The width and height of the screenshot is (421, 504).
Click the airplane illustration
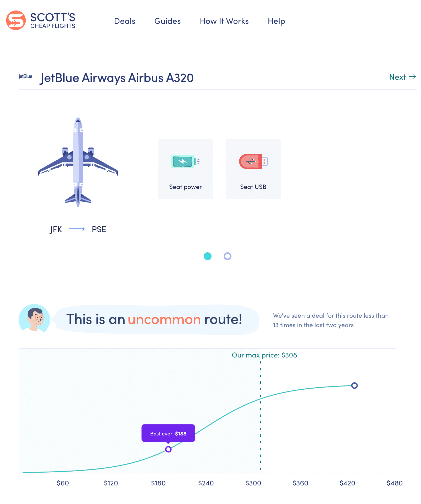[x=78, y=162]
